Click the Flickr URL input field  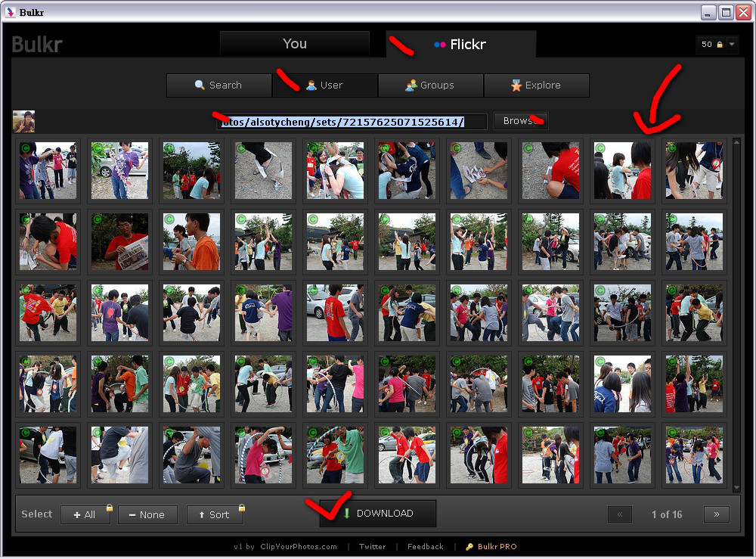pos(352,122)
